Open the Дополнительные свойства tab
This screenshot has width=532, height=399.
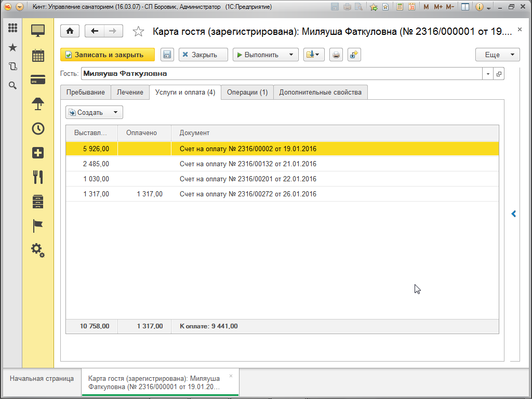tap(320, 92)
